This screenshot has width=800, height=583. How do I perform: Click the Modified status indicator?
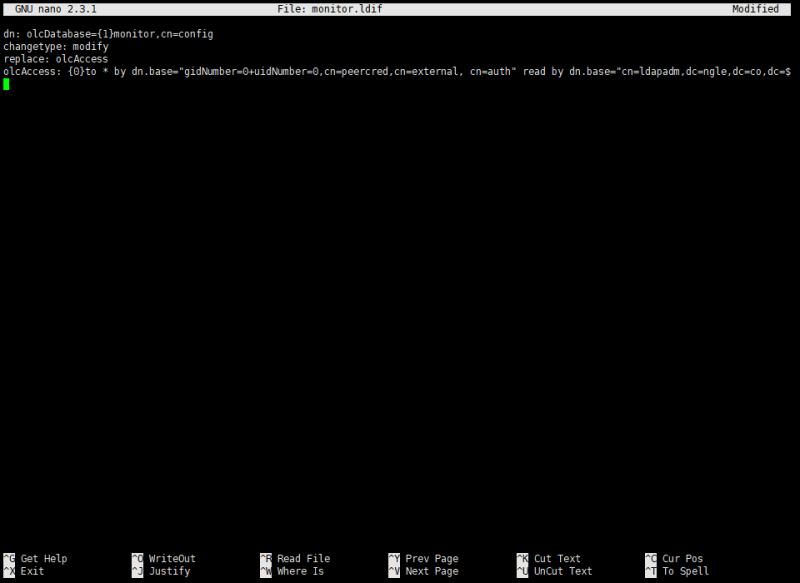tap(755, 8)
